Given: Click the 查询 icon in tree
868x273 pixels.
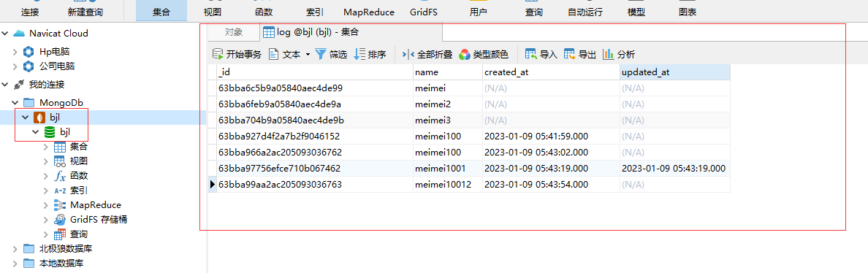Looking at the screenshot, I should coord(60,234).
